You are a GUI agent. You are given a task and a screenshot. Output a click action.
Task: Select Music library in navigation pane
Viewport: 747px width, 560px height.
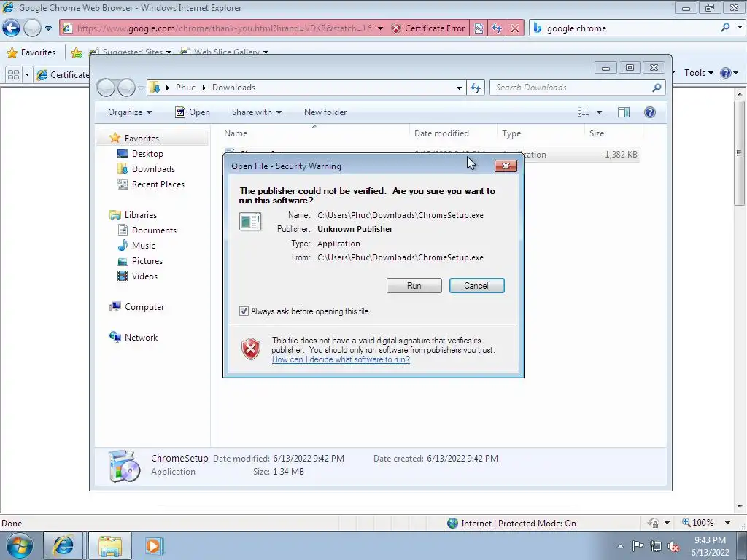[143, 246]
